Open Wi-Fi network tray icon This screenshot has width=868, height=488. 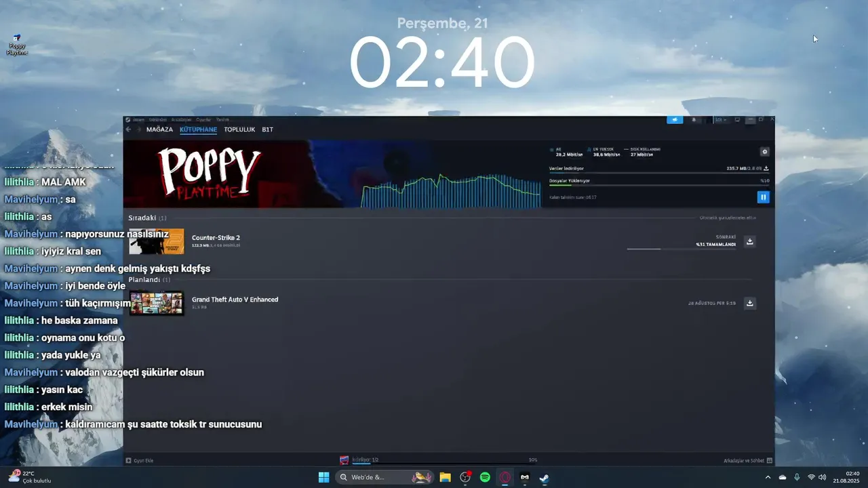(x=811, y=477)
